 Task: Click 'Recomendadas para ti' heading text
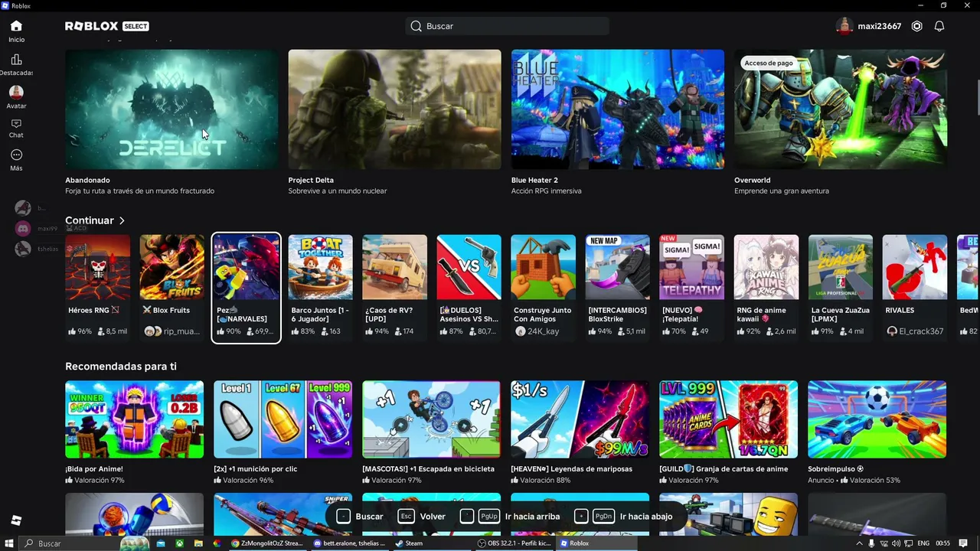coord(121,367)
